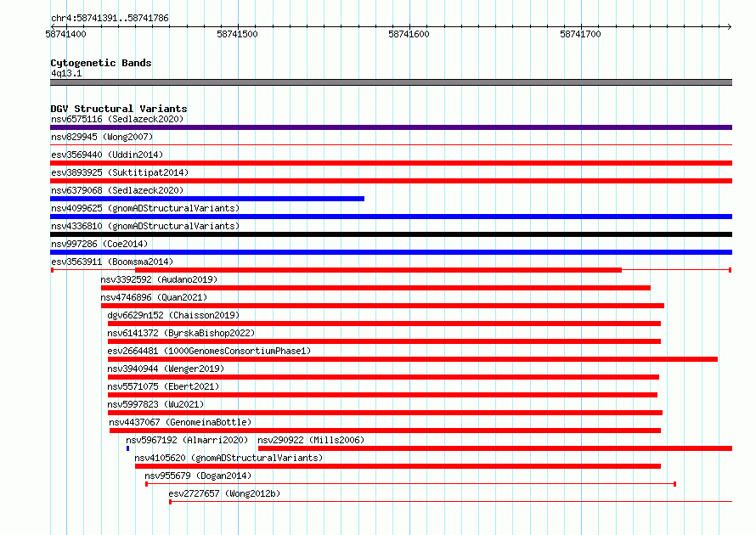
Task: Click the tiny blue nsv5967192 marker
Action: pyautogui.click(x=127, y=448)
